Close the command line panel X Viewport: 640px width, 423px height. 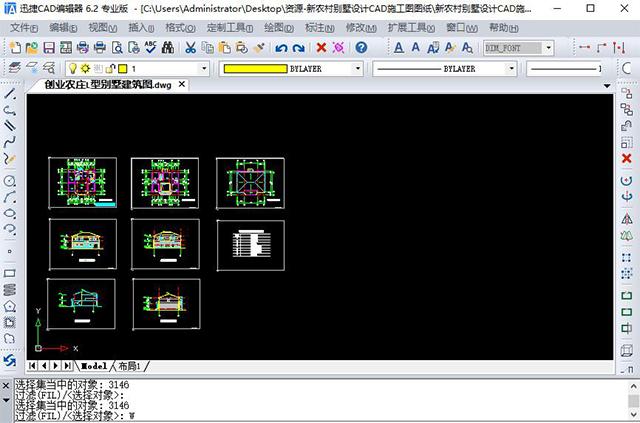click(x=6, y=386)
